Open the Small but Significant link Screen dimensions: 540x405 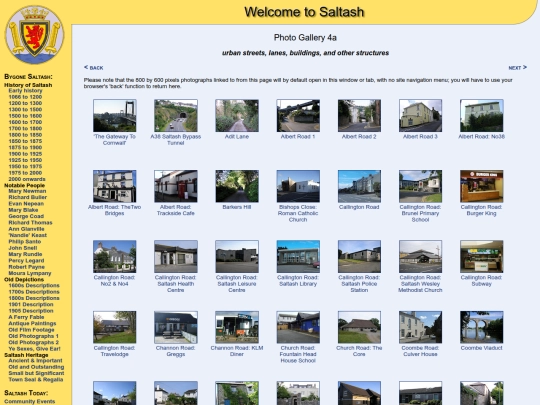point(36,373)
